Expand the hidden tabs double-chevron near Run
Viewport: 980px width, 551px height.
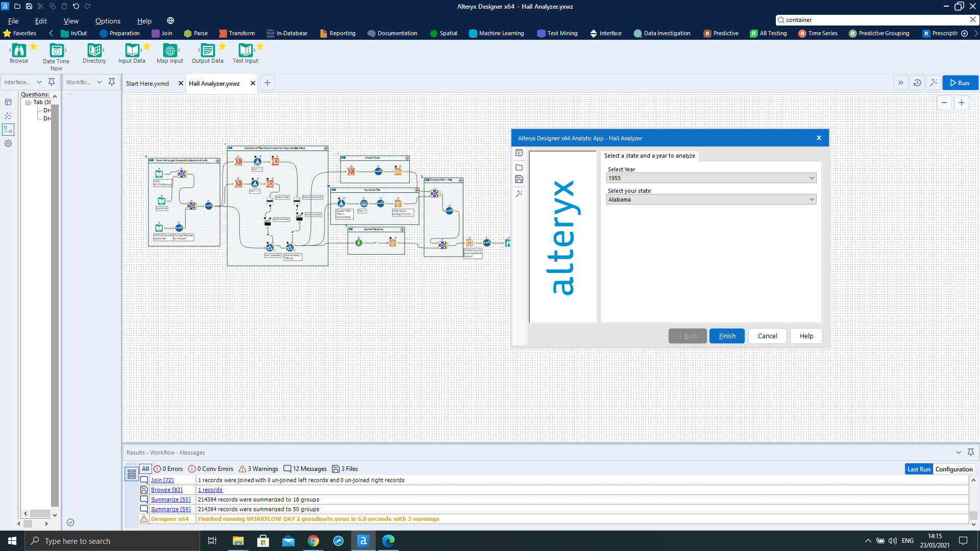901,83
